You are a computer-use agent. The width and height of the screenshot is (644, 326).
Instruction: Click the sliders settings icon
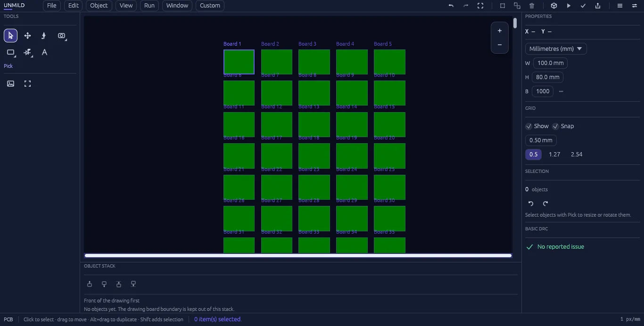(x=635, y=6)
